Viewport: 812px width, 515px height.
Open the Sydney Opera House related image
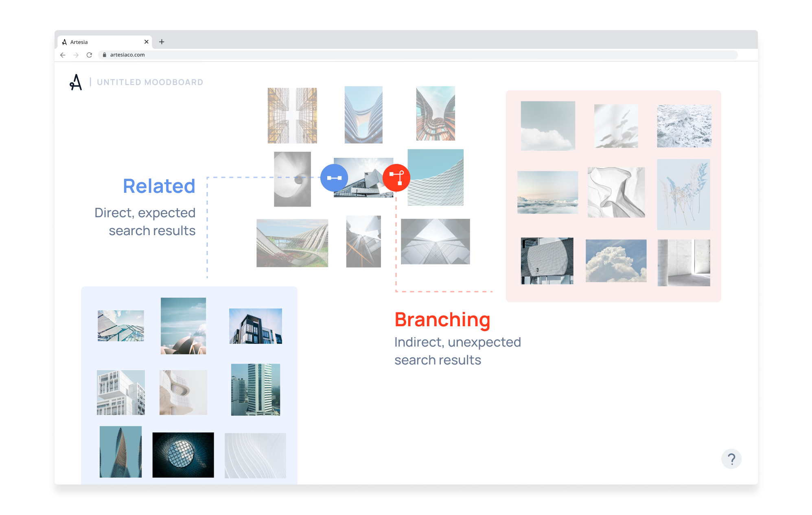click(183, 326)
